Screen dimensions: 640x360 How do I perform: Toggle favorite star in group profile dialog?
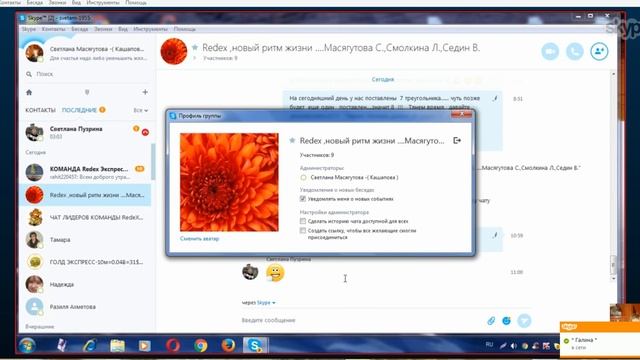[x=292, y=140]
